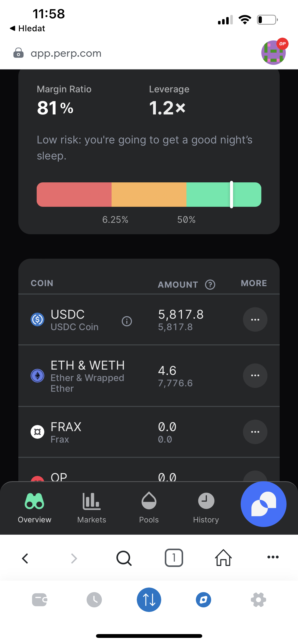Tap the blue swap arrows button

tap(149, 600)
